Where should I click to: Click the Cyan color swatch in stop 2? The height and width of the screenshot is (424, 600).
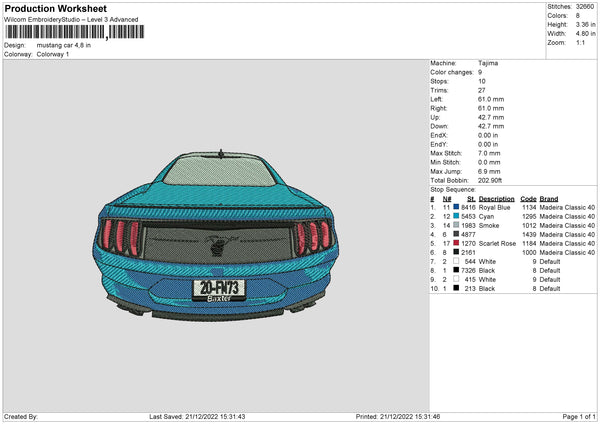point(456,216)
